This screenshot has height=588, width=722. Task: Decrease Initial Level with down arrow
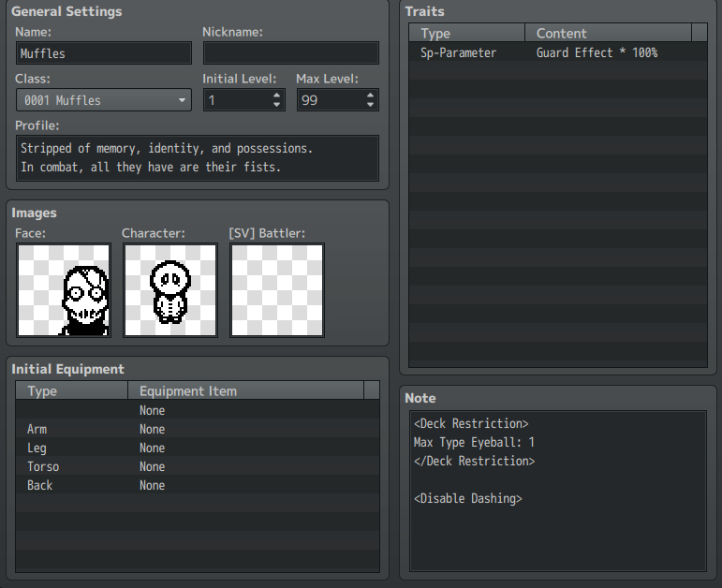pyautogui.click(x=277, y=105)
